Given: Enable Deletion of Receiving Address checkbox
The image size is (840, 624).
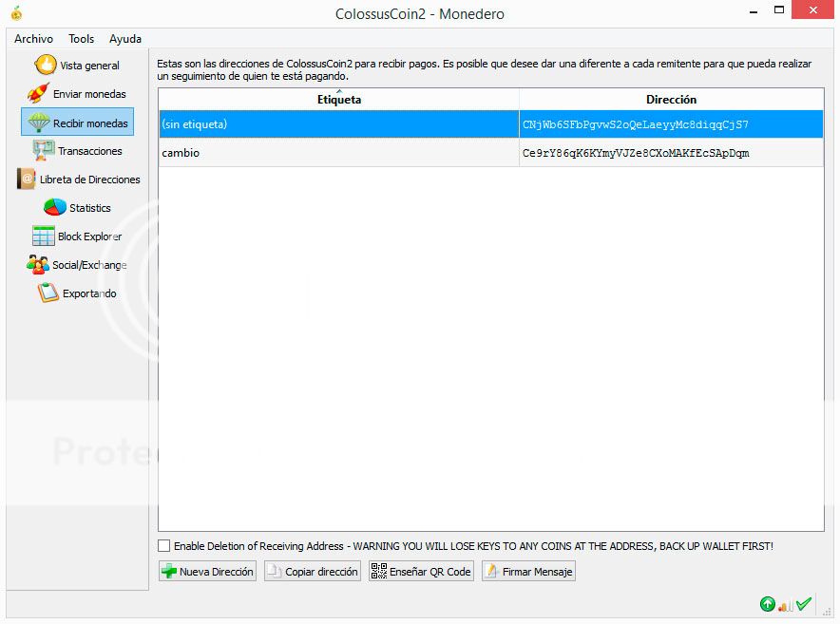Looking at the screenshot, I should (164, 546).
